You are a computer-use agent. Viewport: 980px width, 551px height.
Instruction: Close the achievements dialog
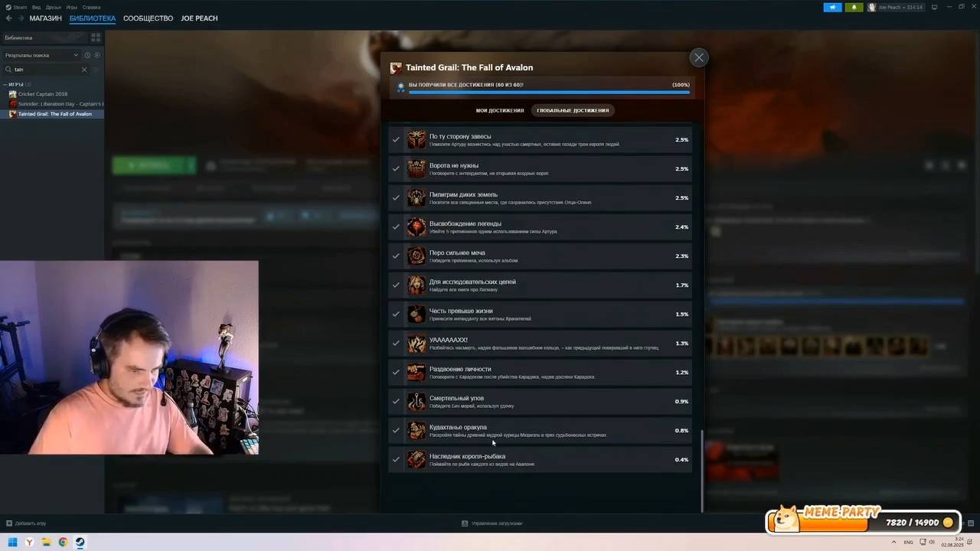(698, 57)
